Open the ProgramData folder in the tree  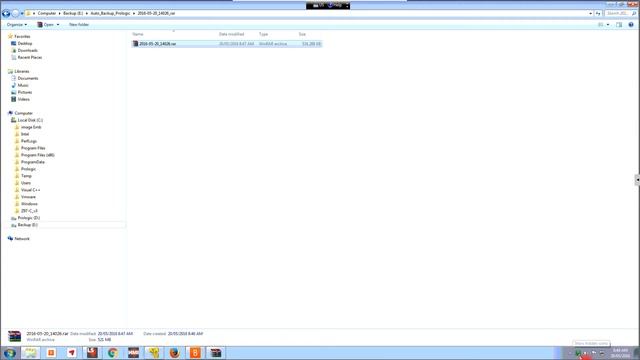33,162
